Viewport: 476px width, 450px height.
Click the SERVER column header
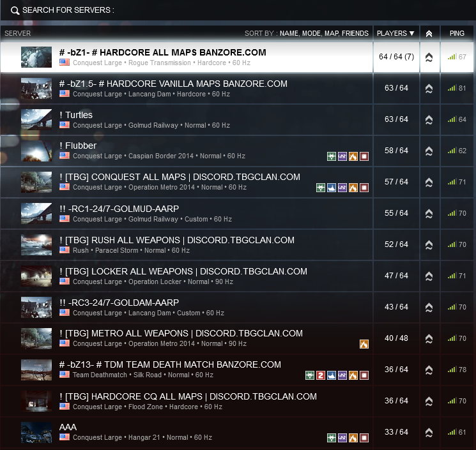[18, 33]
